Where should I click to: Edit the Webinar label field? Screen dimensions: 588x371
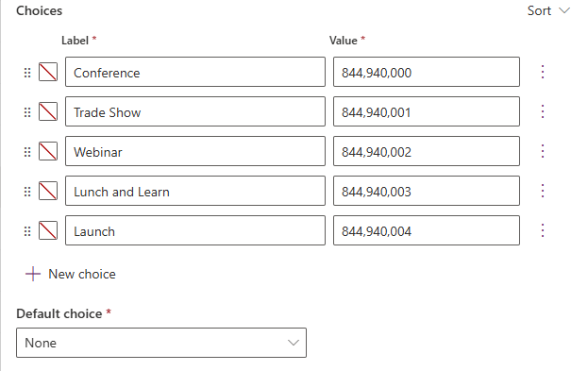pos(195,151)
